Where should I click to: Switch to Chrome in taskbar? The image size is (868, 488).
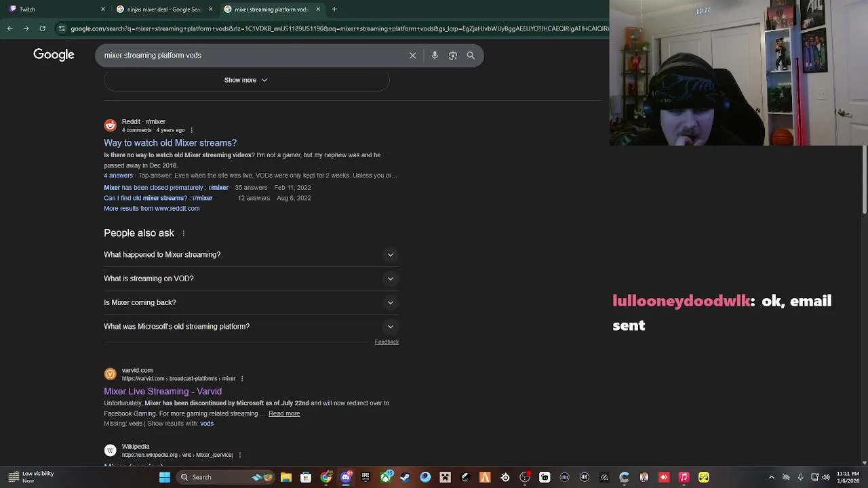[326, 477]
